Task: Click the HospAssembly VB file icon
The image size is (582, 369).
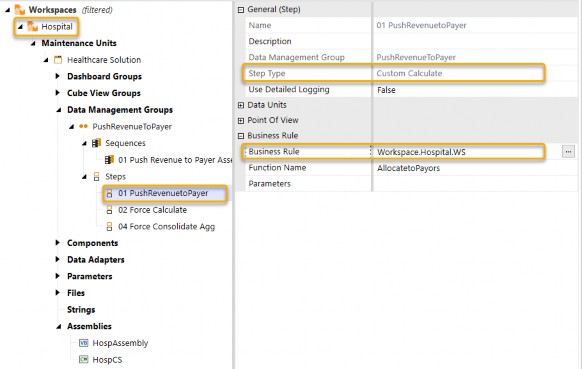Action: point(84,343)
